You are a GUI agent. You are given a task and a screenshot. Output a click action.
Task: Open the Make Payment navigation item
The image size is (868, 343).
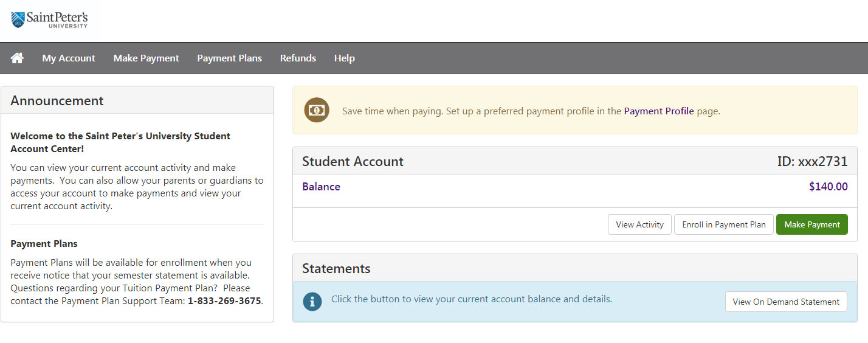click(146, 58)
